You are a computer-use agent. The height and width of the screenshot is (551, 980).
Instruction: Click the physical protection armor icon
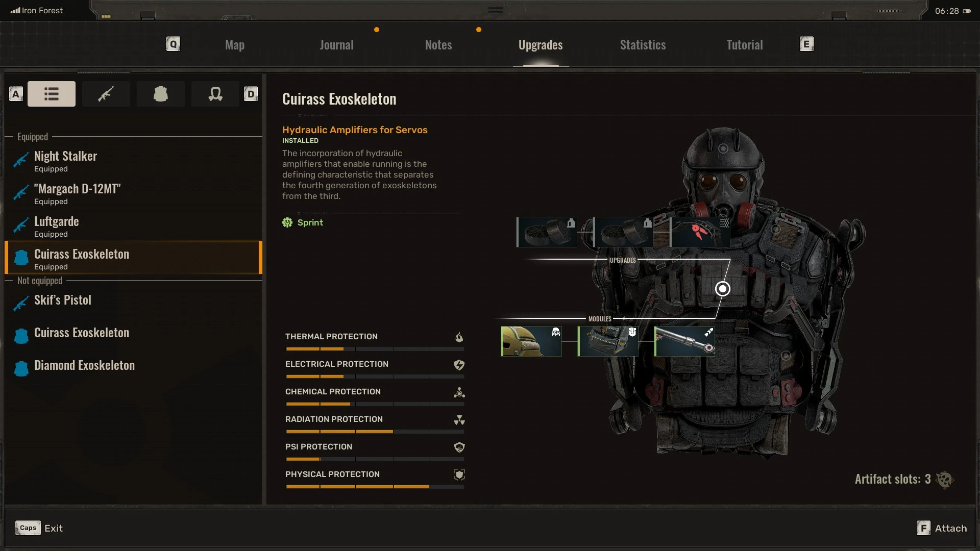459,474
